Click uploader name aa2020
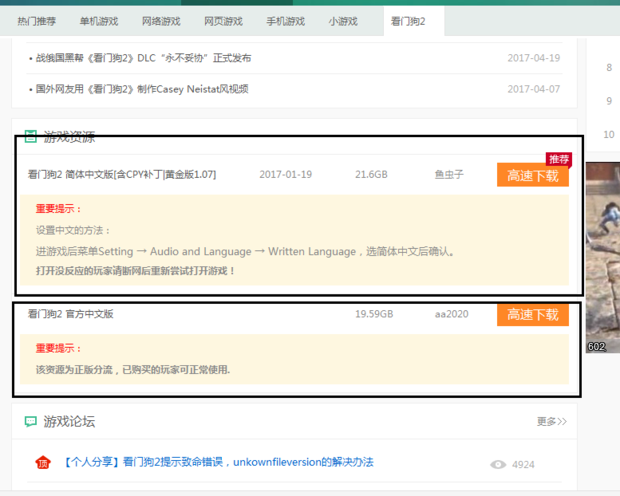Viewport: 620px width, 496px height. coord(452,314)
